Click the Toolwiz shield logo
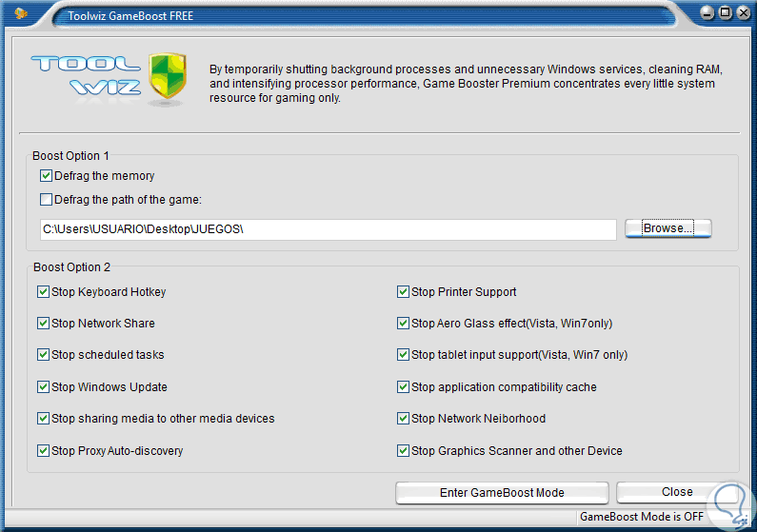Image resolution: width=757 pixels, height=532 pixels. pyautogui.click(x=167, y=76)
